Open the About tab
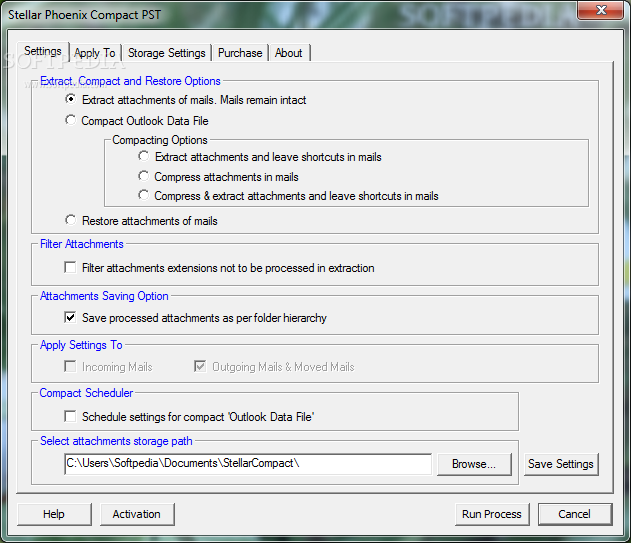The width and height of the screenshot is (631, 543). click(289, 53)
